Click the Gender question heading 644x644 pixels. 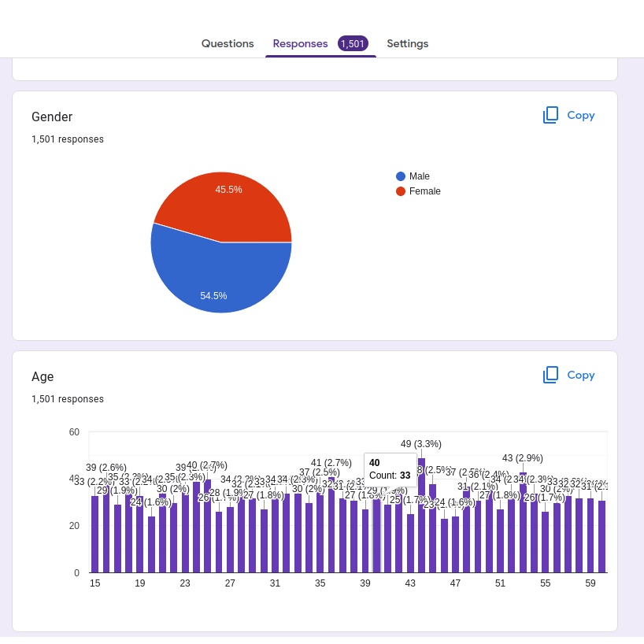click(x=52, y=117)
